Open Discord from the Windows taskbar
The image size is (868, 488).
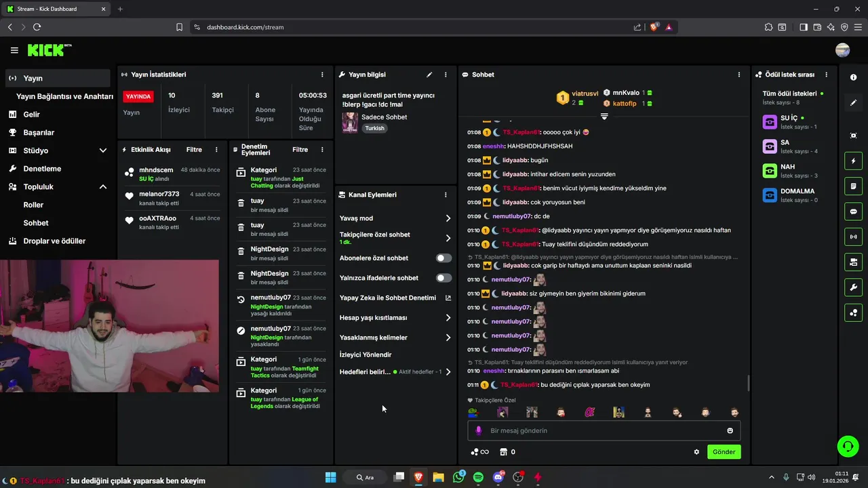point(498,477)
